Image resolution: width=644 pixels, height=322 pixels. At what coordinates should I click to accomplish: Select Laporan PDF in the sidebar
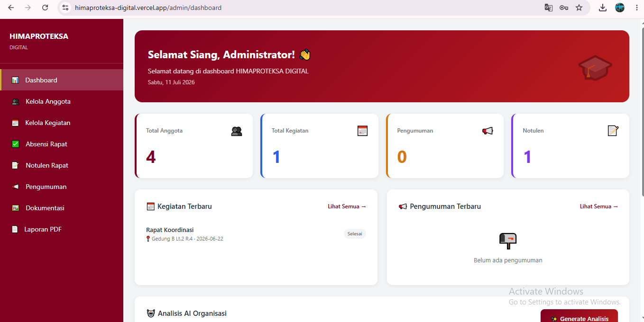tap(62, 229)
